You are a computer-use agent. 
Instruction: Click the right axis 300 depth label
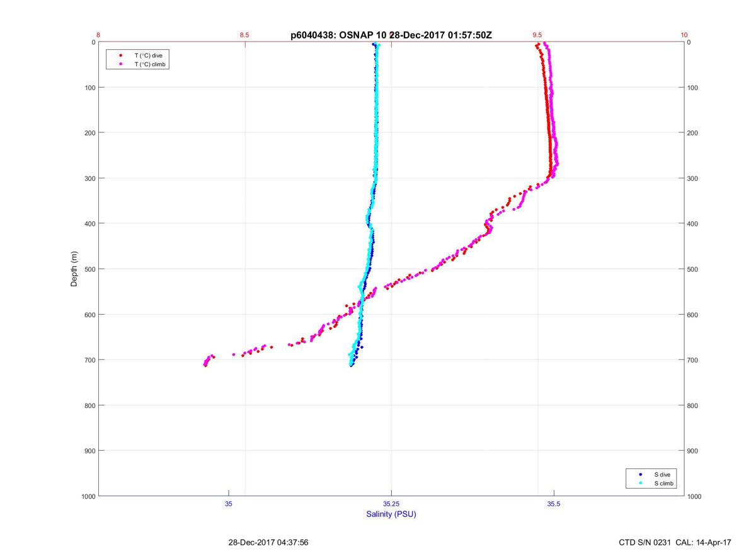[x=693, y=178]
